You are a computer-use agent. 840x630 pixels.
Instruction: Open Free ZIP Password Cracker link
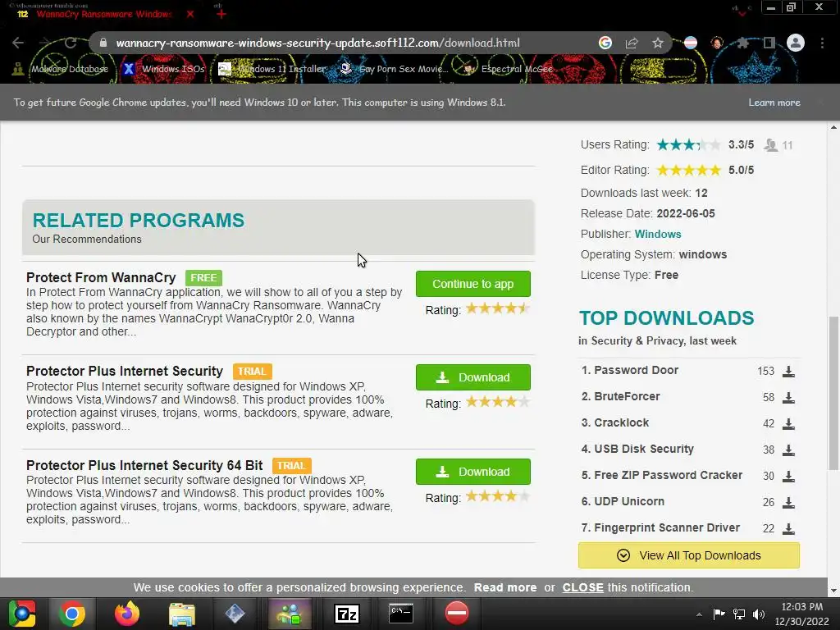(x=668, y=475)
